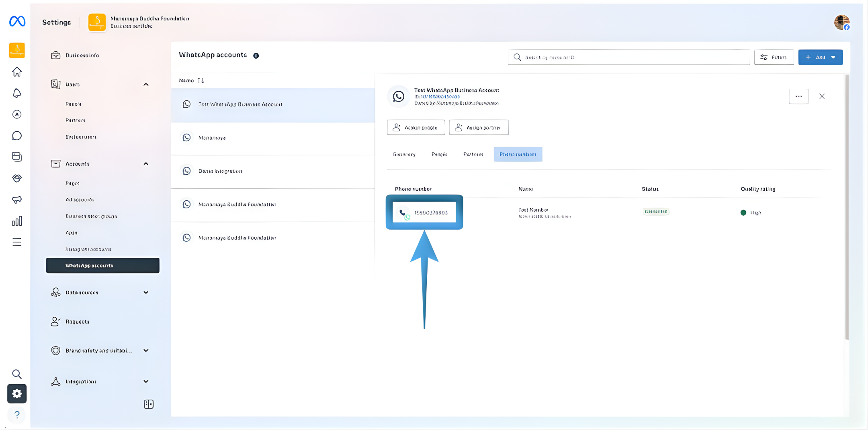Open the Commerce icon in the rail
The width and height of the screenshot is (868, 430).
pyautogui.click(x=17, y=178)
